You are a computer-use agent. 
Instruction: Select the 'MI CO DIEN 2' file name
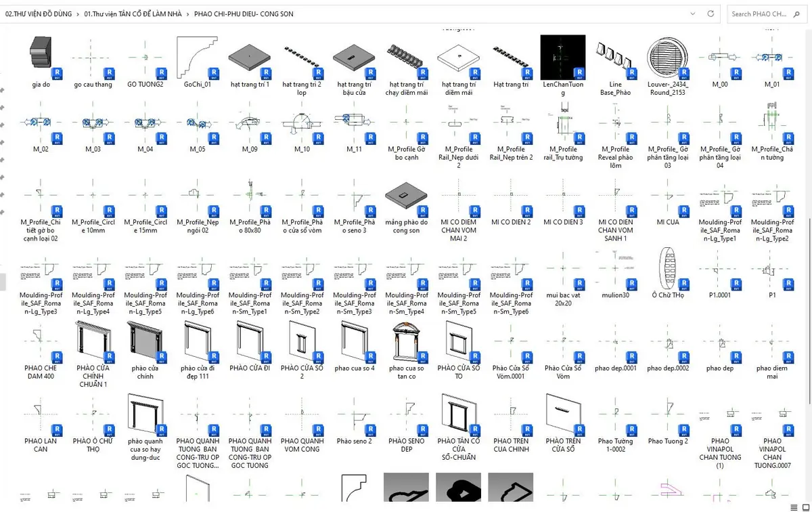[x=510, y=222]
